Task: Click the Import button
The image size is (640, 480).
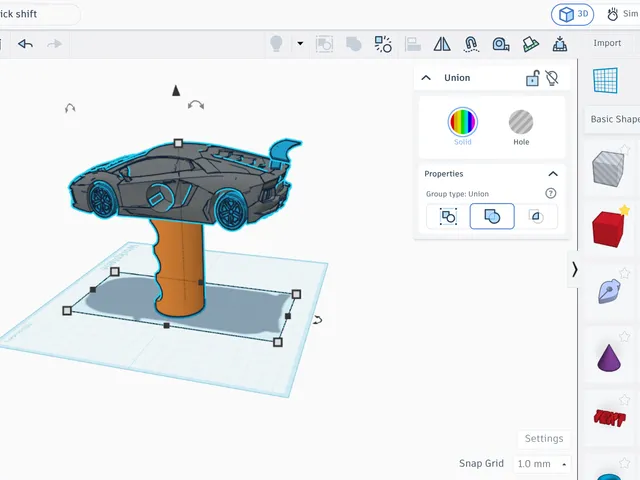Action: pyautogui.click(x=607, y=43)
